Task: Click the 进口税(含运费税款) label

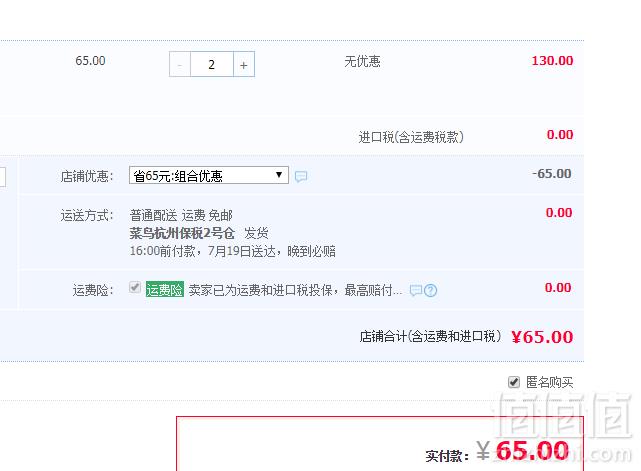Action: click(x=411, y=137)
